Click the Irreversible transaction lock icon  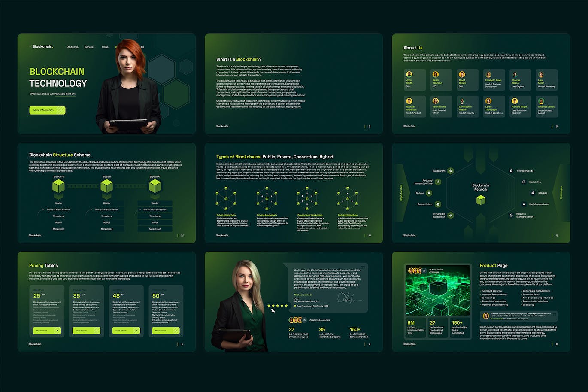(450, 216)
